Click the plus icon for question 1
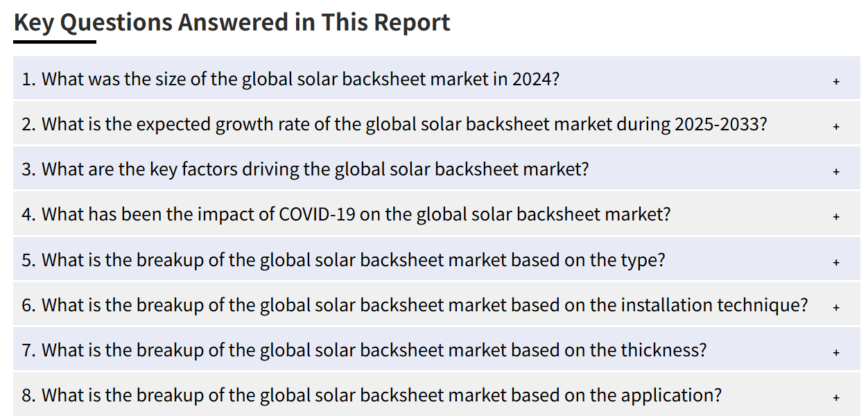The width and height of the screenshot is (868, 416). 836,81
